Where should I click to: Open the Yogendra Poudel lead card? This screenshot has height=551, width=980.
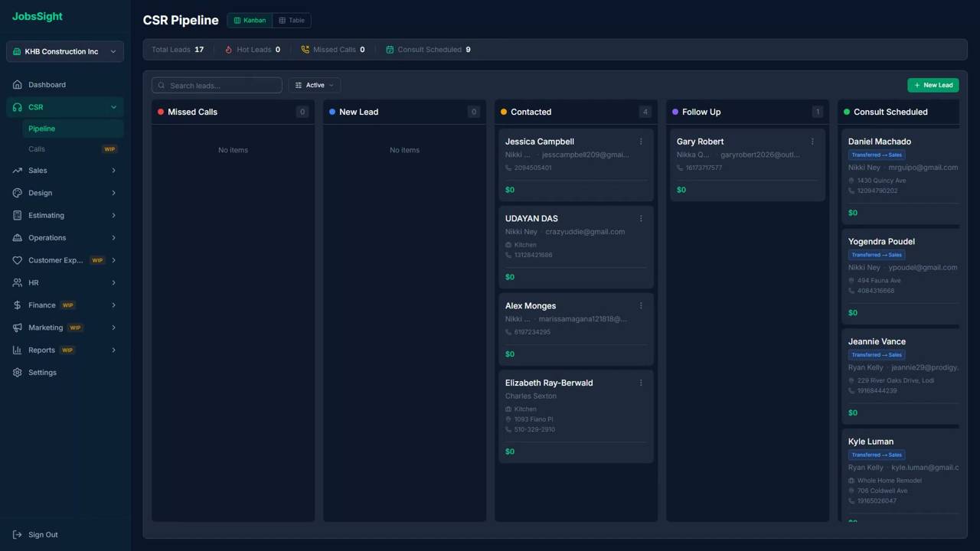coord(900,276)
